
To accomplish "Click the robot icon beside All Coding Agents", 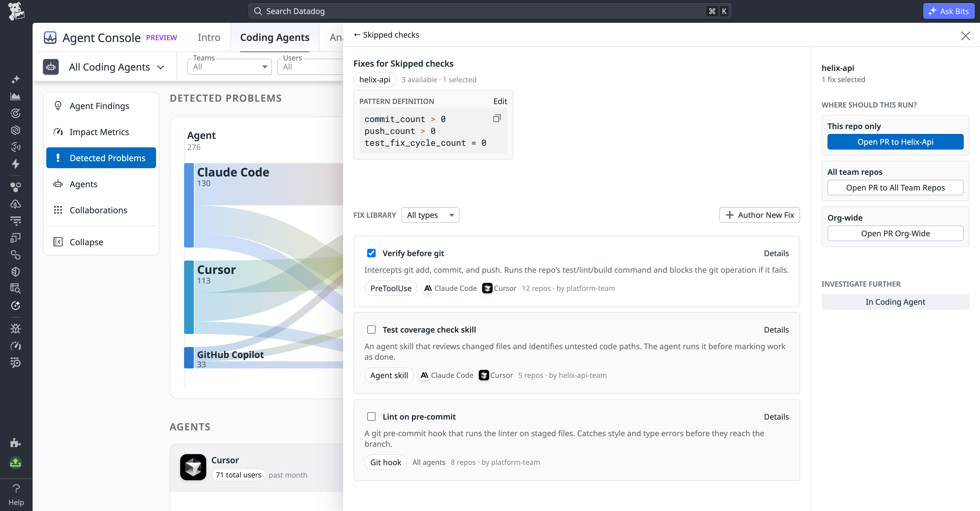I will (x=51, y=67).
